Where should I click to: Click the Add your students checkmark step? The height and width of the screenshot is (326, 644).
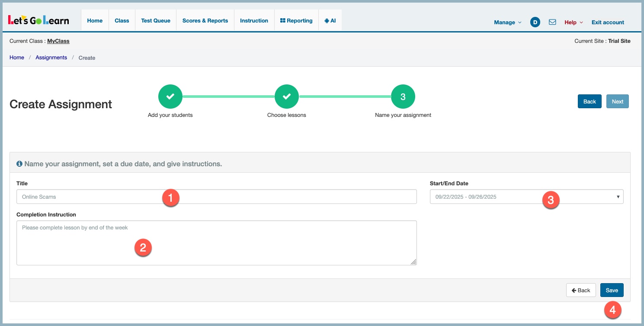pos(170,97)
